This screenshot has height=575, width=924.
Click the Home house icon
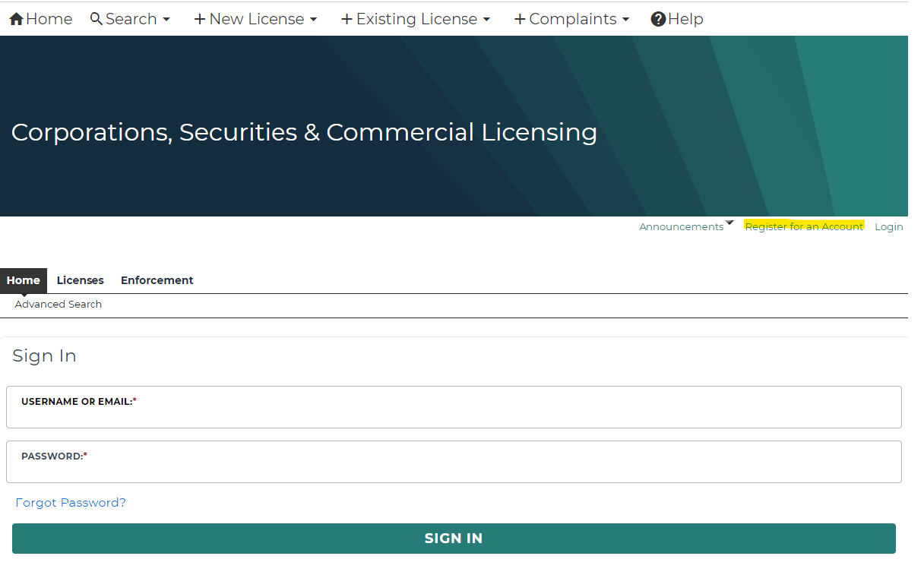point(16,19)
